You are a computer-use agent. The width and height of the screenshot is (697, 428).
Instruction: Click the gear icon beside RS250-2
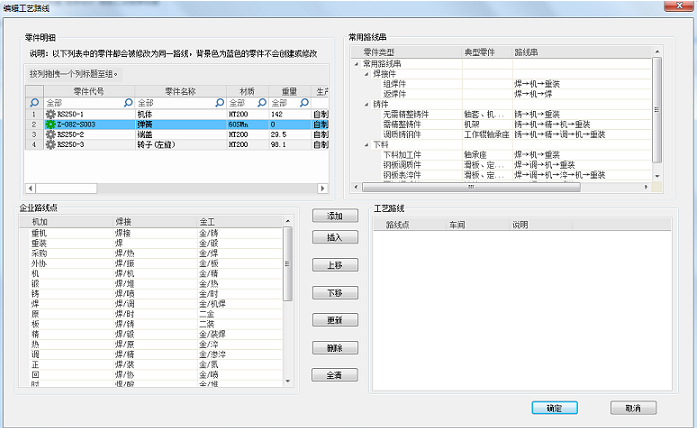pyautogui.click(x=51, y=134)
